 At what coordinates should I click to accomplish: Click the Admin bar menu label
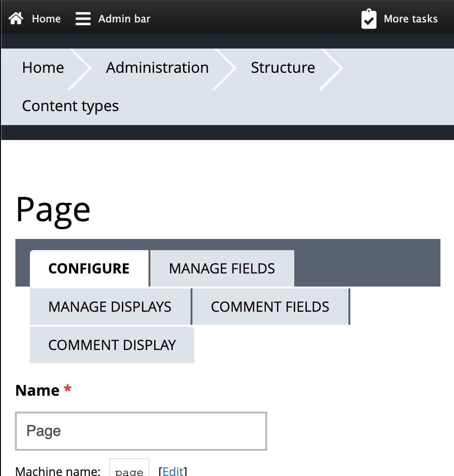tap(124, 18)
